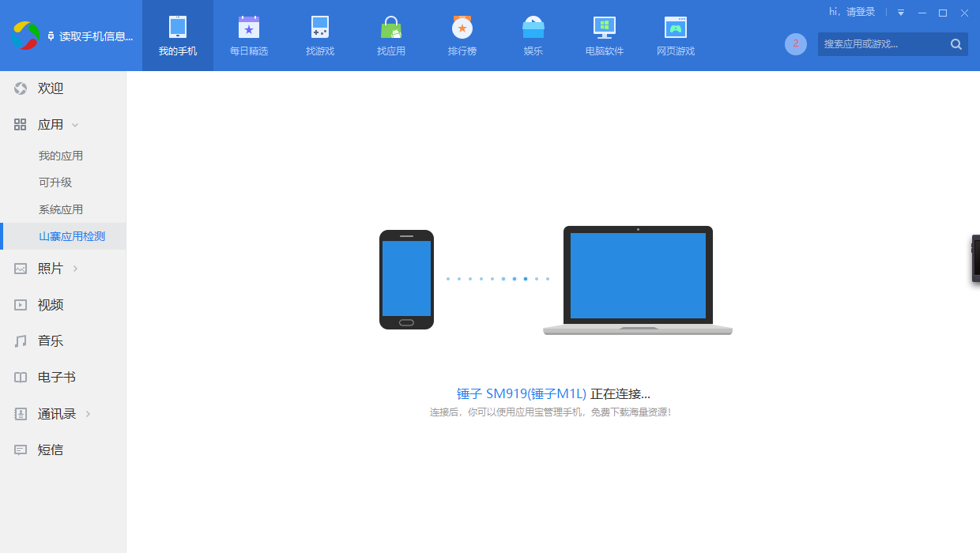The height and width of the screenshot is (553, 980).
Task: Collapse the 应用 section chevron
Action: pyautogui.click(x=75, y=125)
